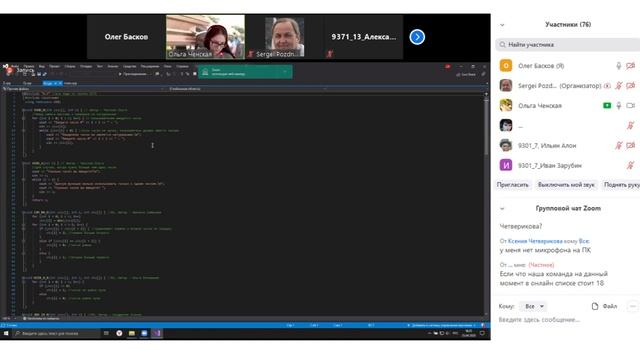Viewport: 640px width, 360px height.
Task: Select Ольга Ченская video thumbnail
Action: [205, 37]
